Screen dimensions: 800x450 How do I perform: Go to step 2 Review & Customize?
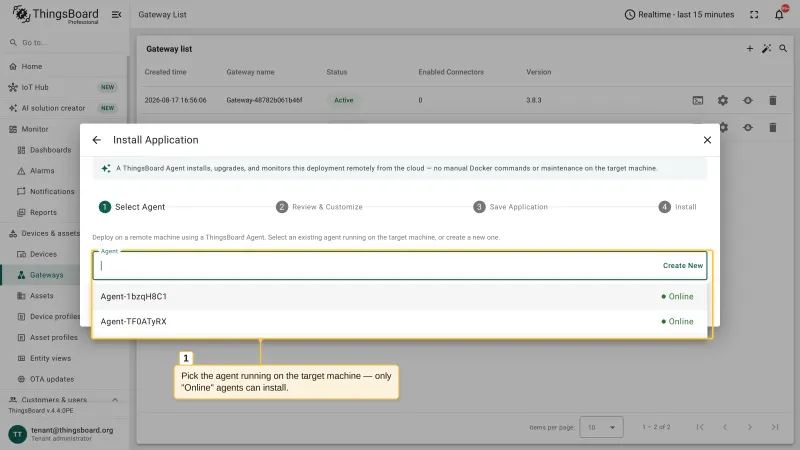point(319,207)
